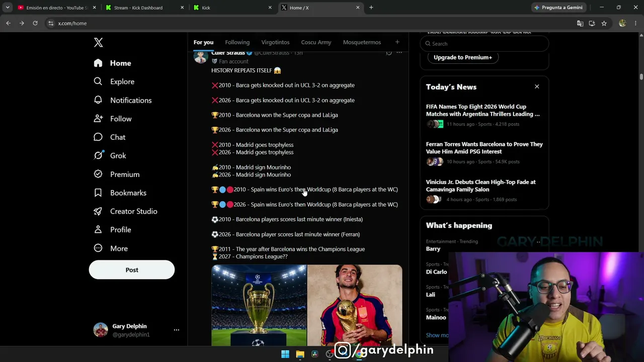This screenshot has height=362, width=644.
Task: Bookmark this page with the star icon
Action: click(x=604, y=23)
